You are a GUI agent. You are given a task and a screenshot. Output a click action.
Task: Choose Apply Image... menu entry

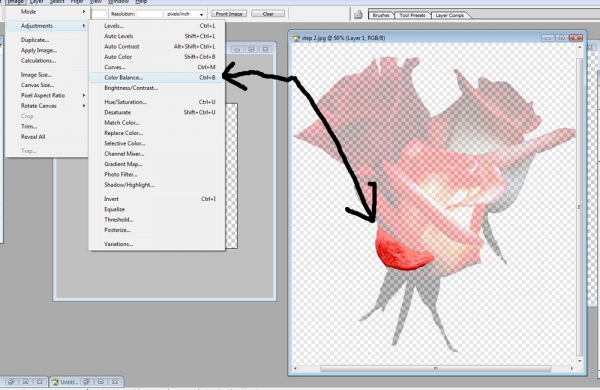47,50
